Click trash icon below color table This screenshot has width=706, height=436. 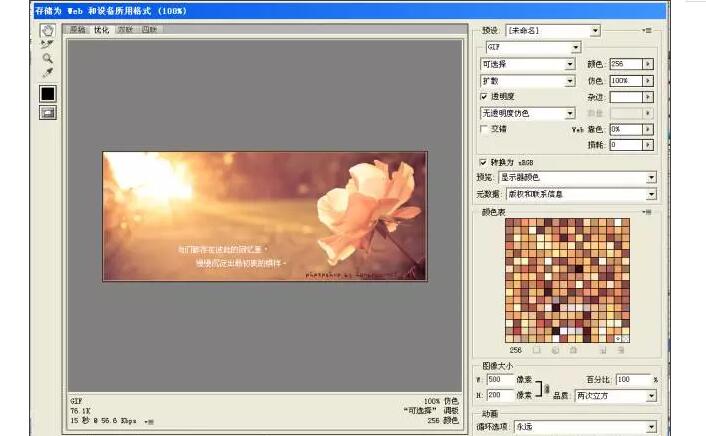(x=621, y=350)
